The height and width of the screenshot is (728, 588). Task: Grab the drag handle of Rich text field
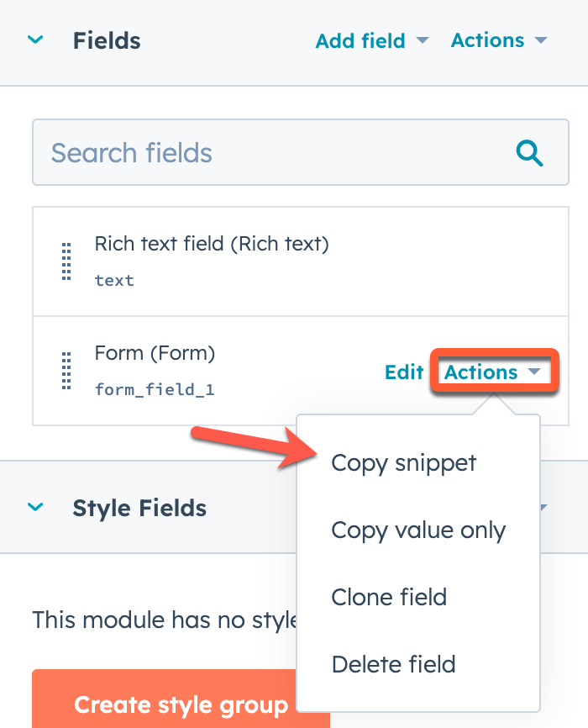point(66,261)
